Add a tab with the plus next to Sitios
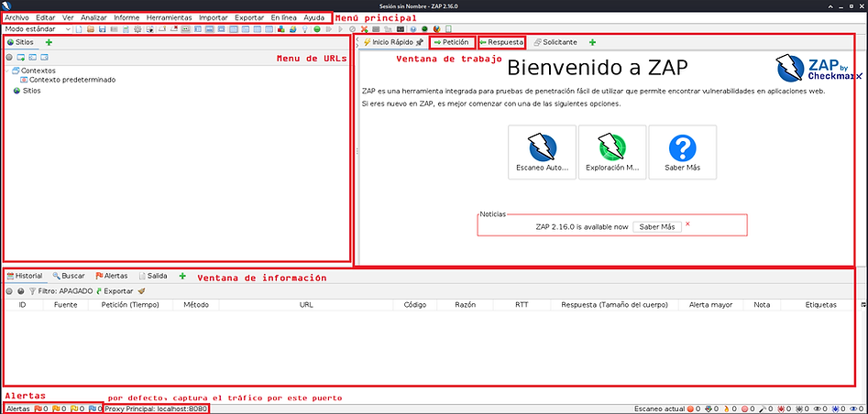 click(x=49, y=42)
